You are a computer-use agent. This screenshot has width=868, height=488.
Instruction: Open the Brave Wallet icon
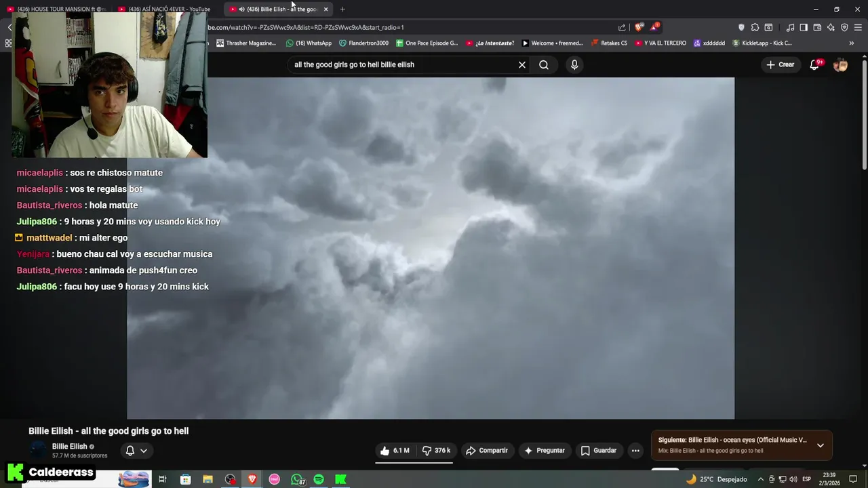(x=817, y=28)
